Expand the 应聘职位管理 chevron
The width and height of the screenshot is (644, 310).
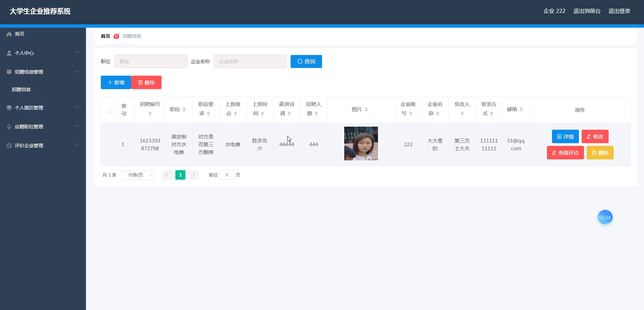point(77,126)
